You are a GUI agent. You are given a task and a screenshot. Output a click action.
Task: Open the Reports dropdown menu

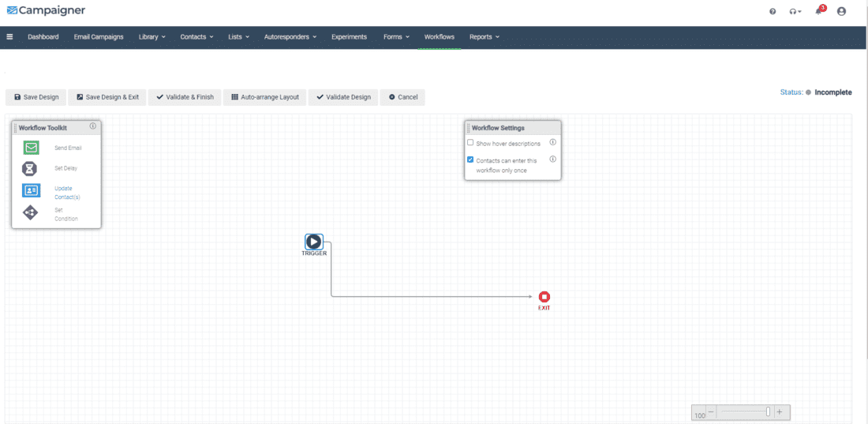click(484, 37)
